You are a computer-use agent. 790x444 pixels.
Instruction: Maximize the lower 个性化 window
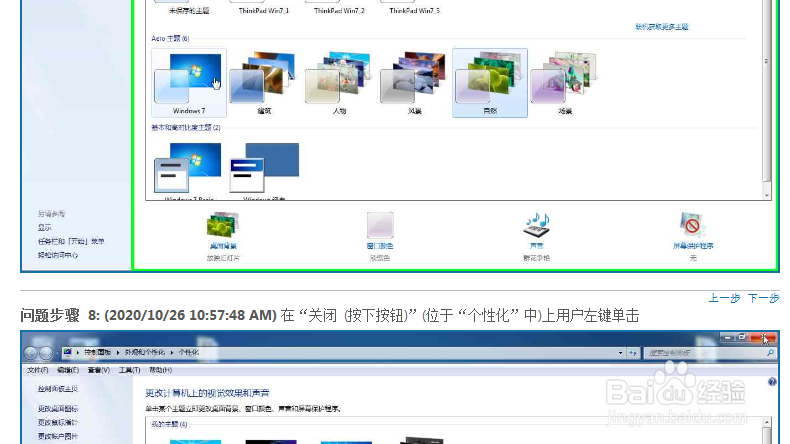pyautogui.click(x=742, y=337)
